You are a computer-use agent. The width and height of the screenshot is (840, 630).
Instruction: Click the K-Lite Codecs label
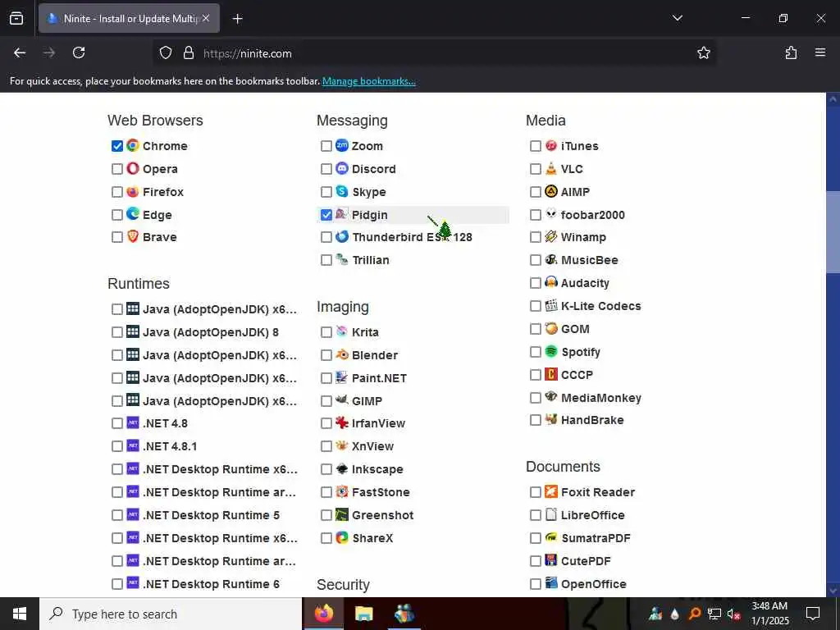(600, 306)
